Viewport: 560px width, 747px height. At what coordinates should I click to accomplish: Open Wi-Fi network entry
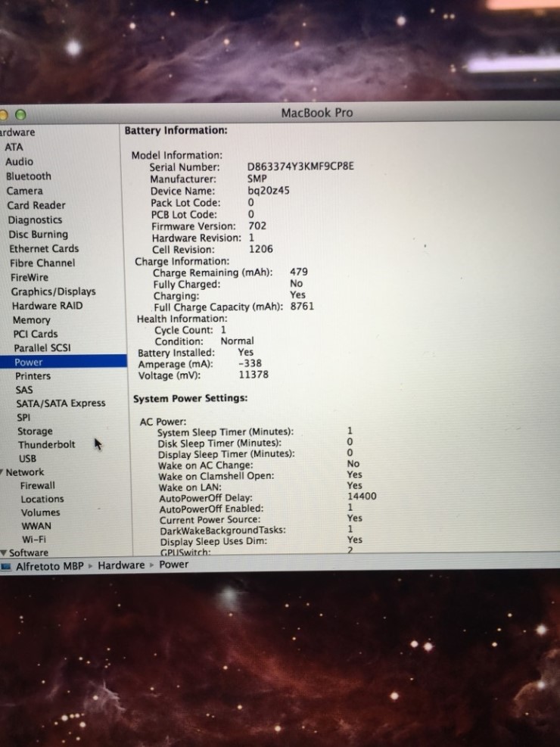34,540
